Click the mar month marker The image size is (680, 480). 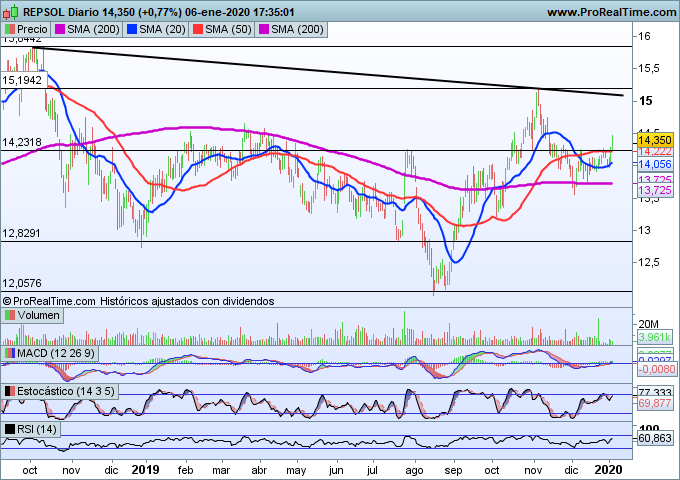coord(221,470)
